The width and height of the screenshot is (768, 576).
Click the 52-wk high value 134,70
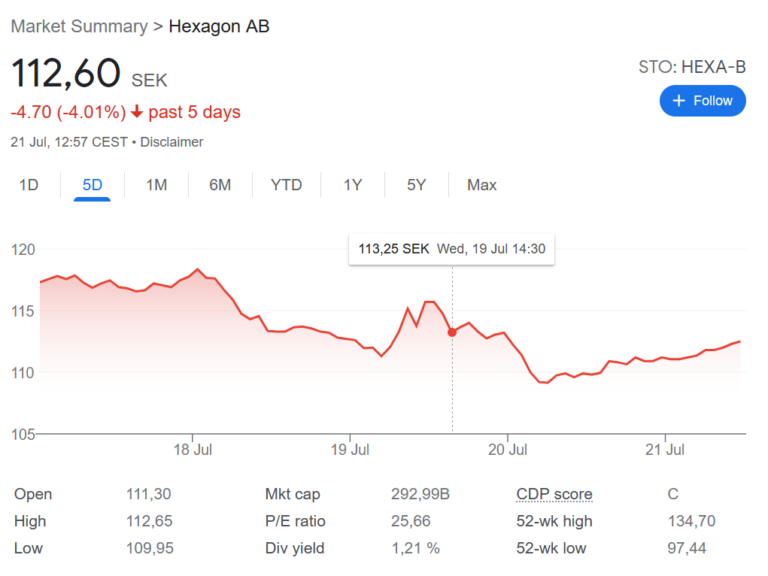point(692,521)
